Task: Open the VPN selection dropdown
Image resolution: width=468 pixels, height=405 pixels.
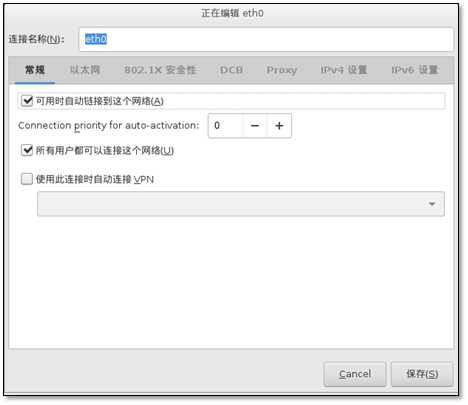Action: (x=241, y=204)
